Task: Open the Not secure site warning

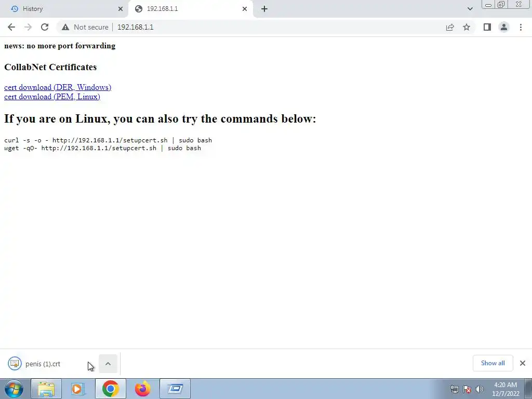Action: click(85, 27)
